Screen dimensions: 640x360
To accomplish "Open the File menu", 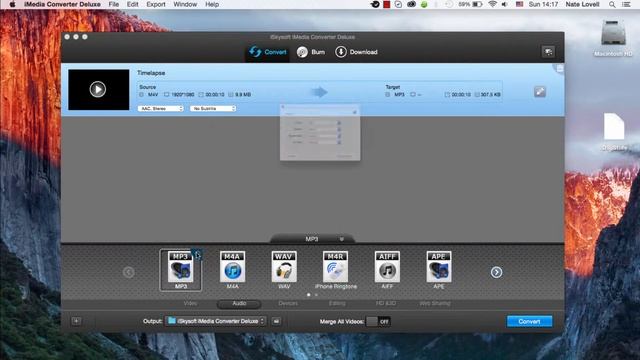I will [x=114, y=4].
